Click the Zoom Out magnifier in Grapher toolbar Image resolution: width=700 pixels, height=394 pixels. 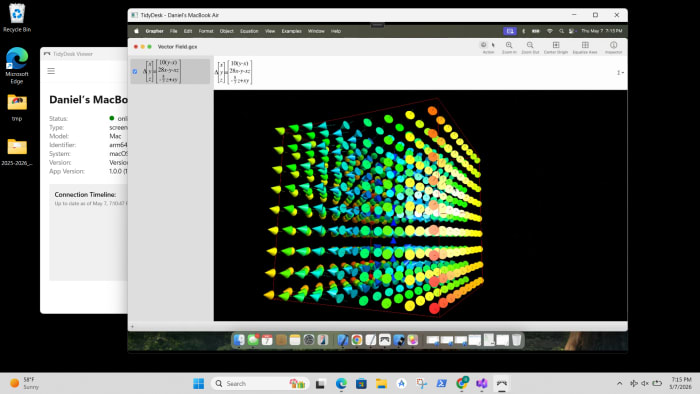click(x=530, y=45)
